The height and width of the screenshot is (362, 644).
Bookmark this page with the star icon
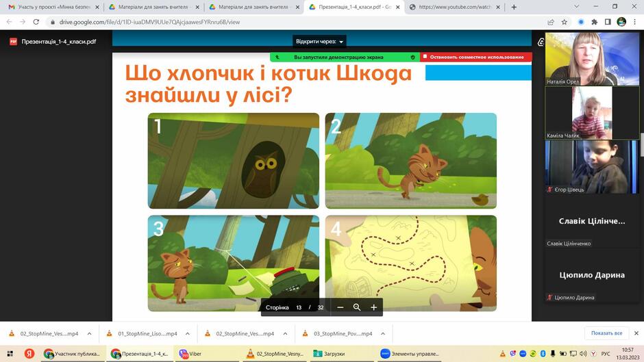pos(565,22)
